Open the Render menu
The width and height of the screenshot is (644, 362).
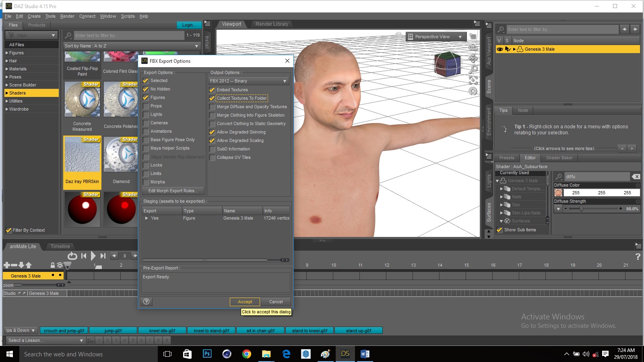tap(67, 16)
